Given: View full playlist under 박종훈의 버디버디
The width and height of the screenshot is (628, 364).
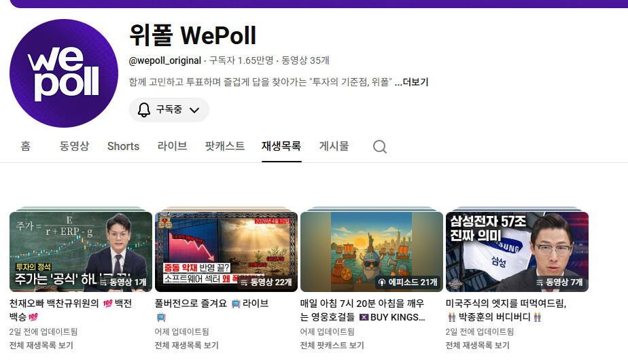Looking at the screenshot, I should pos(477,345).
